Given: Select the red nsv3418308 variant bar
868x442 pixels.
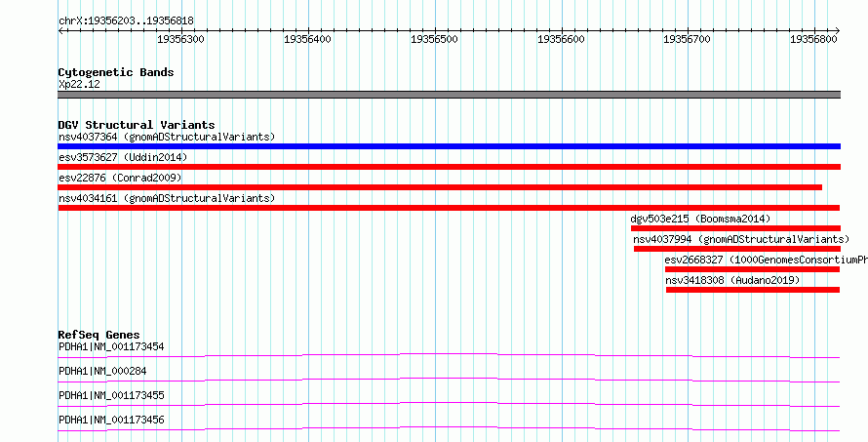Looking at the screenshot, I should (753, 290).
